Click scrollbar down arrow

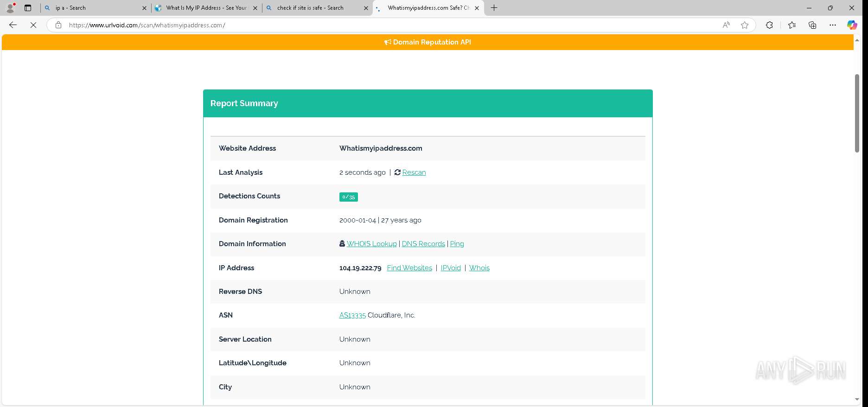point(857,400)
